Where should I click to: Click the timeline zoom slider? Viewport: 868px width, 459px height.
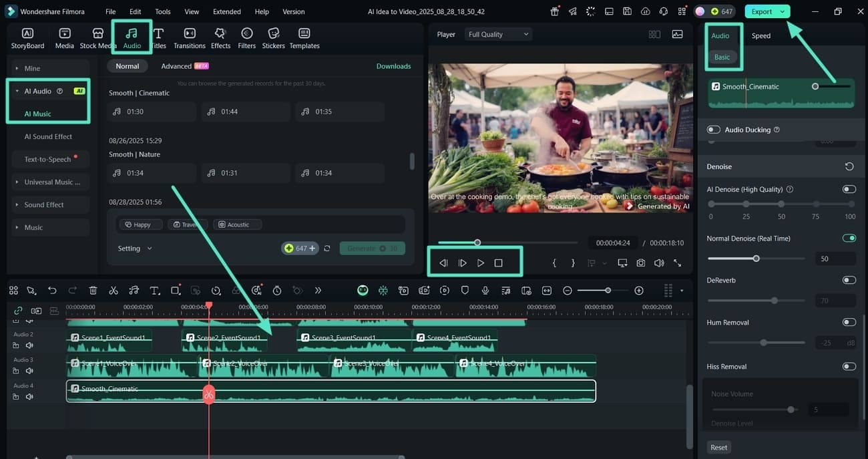coord(604,291)
